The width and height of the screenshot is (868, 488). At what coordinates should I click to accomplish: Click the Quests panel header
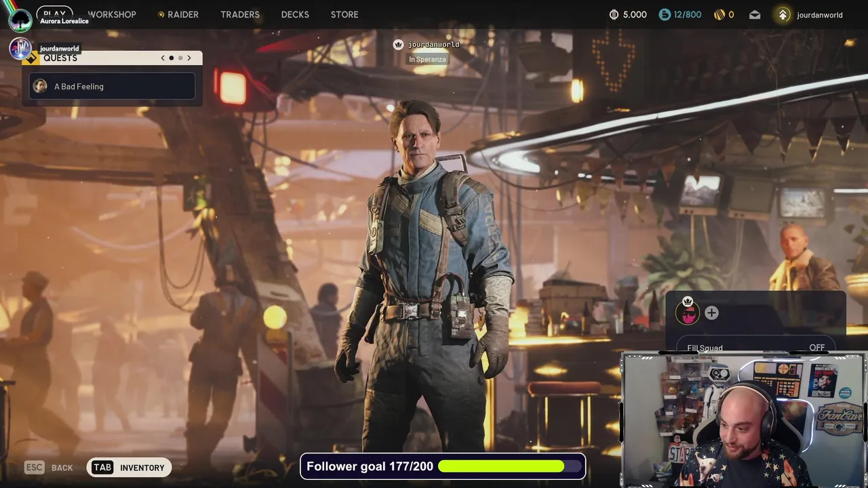click(x=113, y=58)
